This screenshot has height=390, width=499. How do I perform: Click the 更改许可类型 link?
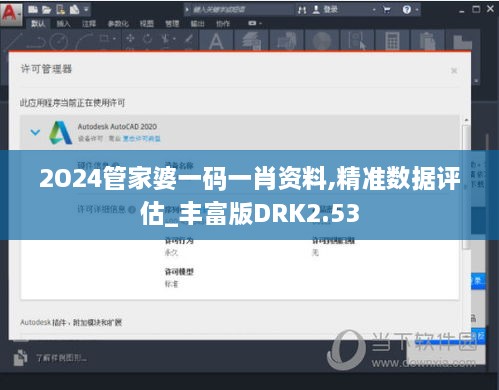point(142,138)
